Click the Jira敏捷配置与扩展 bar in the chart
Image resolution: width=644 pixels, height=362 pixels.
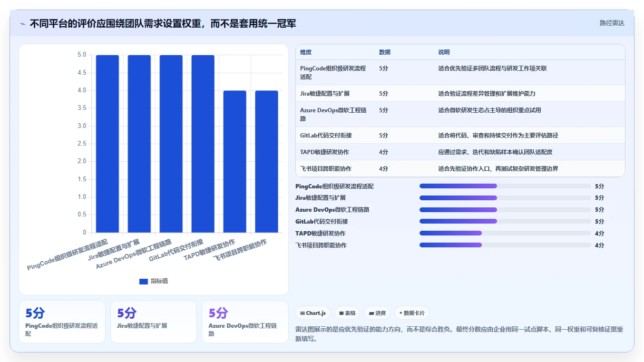[x=139, y=144]
